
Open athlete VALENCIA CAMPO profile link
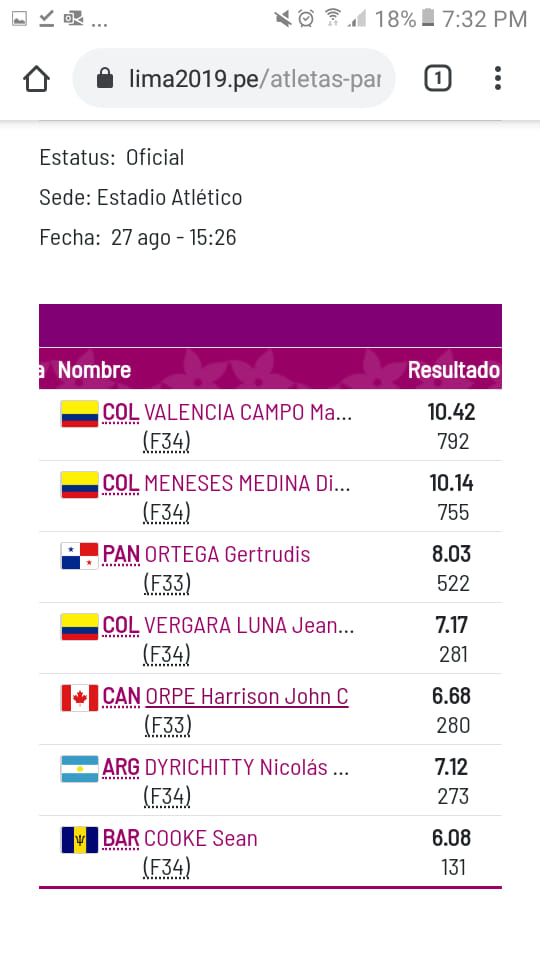(x=248, y=413)
